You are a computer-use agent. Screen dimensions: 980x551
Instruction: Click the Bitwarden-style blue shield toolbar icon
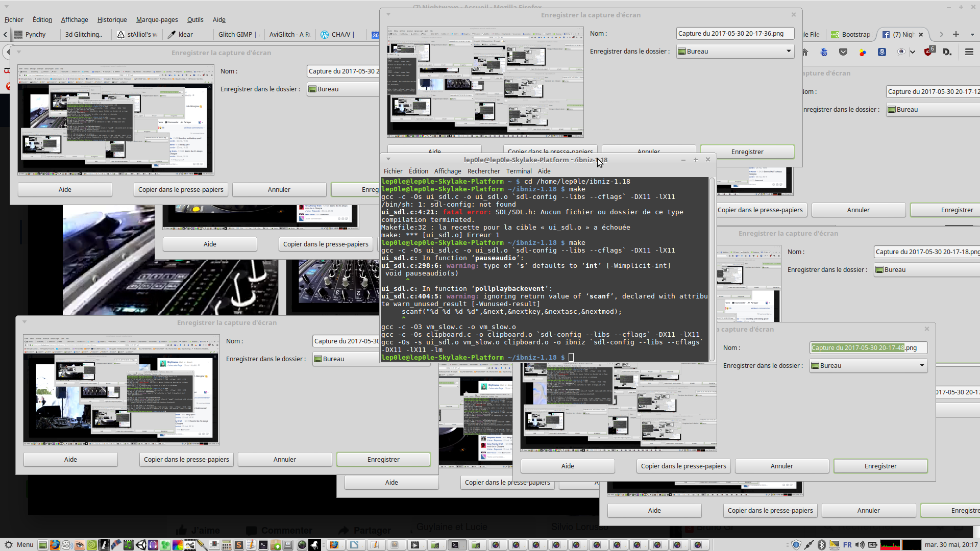pyautogui.click(x=881, y=52)
